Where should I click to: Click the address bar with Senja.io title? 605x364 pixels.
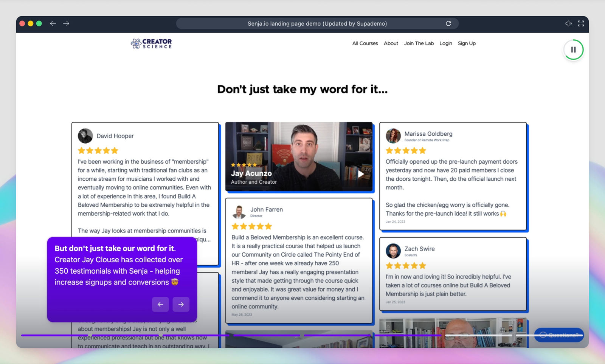[x=317, y=23]
